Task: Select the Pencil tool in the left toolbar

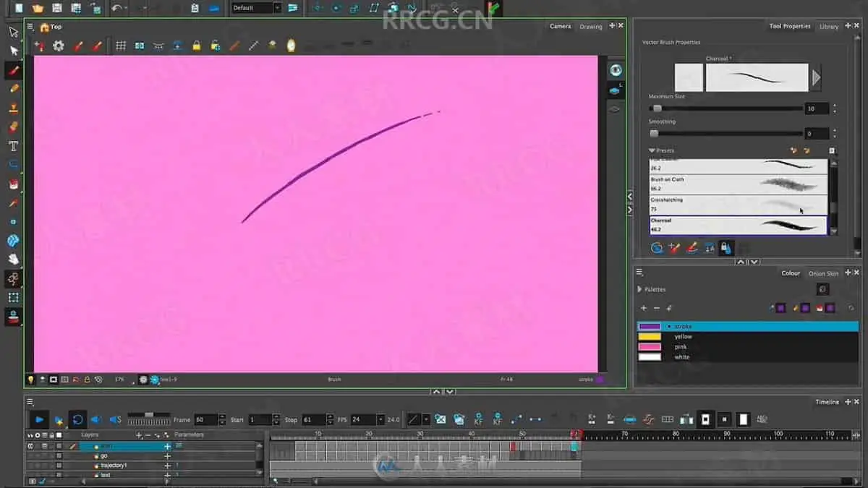Action: coord(13,88)
